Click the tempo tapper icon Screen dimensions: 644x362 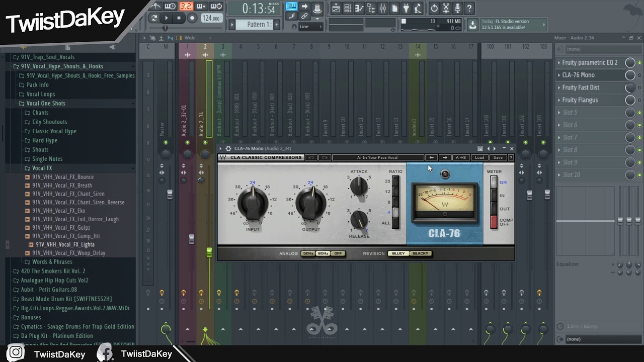click(418, 9)
